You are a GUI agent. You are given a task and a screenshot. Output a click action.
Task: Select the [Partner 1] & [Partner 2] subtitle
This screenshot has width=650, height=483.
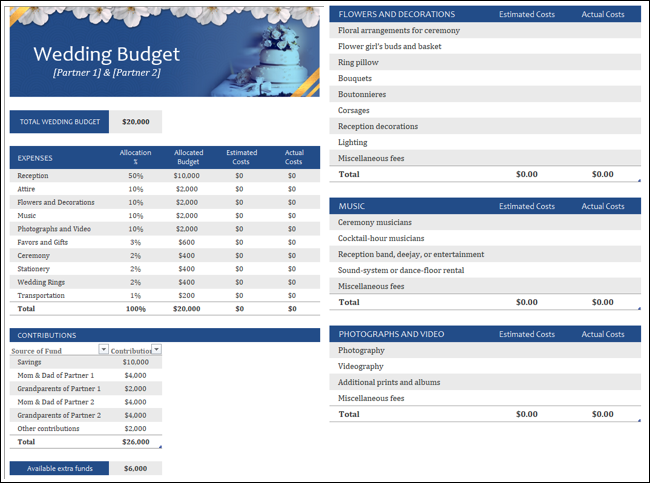pos(107,73)
